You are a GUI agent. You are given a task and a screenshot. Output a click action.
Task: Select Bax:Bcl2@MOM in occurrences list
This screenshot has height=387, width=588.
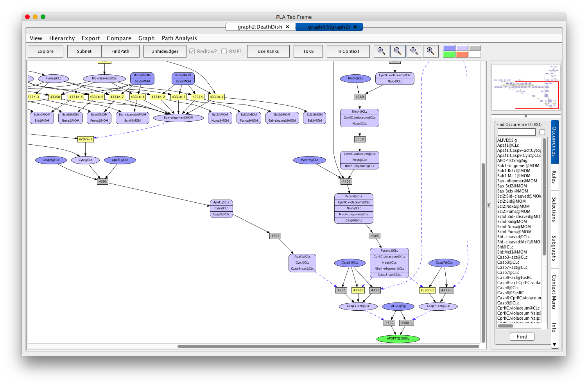pyautogui.click(x=512, y=186)
